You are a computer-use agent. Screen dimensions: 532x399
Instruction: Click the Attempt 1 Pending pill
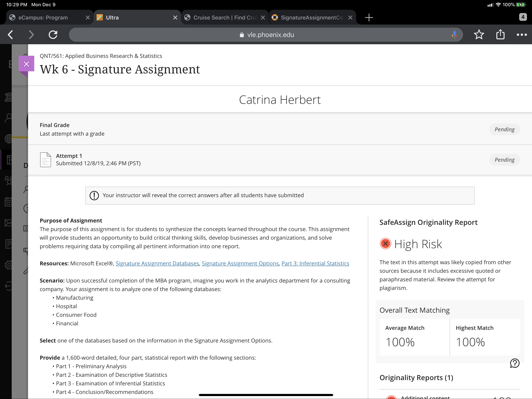click(x=504, y=160)
